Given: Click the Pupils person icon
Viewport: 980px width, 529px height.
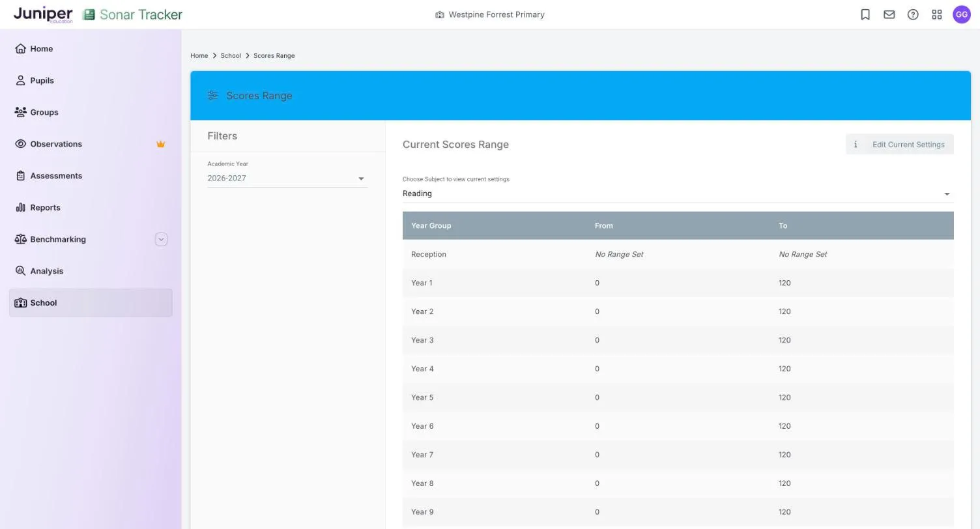Looking at the screenshot, I should point(20,81).
